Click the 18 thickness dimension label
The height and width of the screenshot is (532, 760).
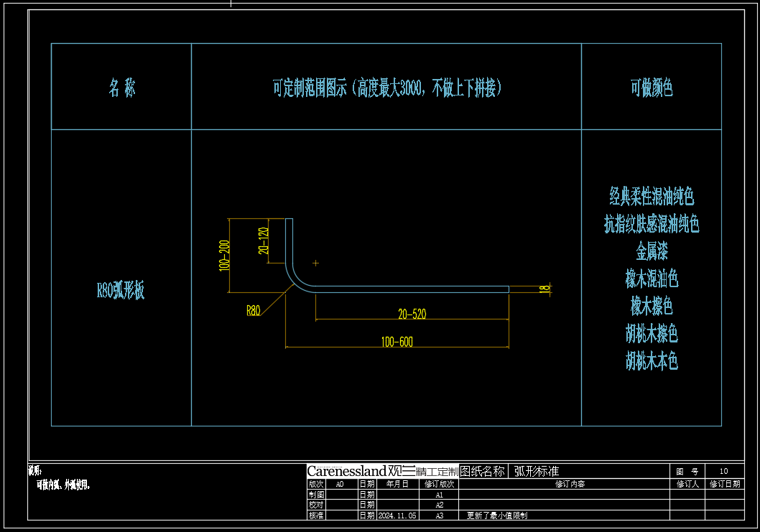(544, 289)
